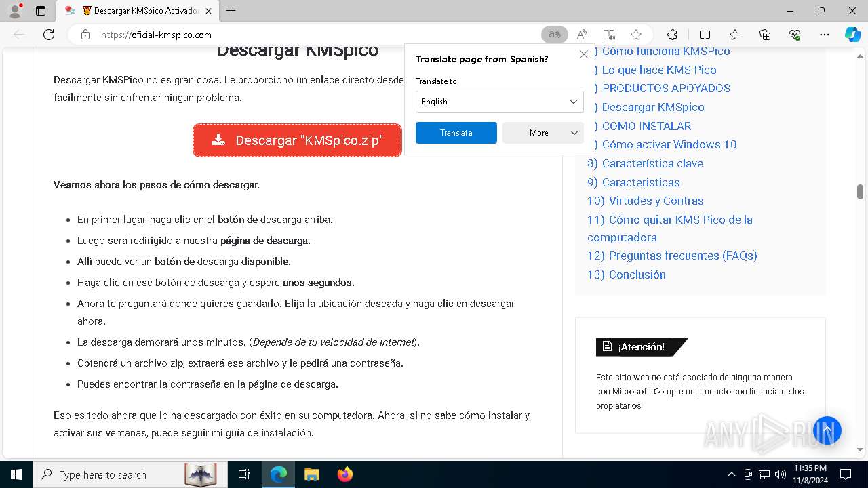This screenshot has width=868, height=488.
Task: Click the "Veamos ahora los pasos" text
Action: [x=157, y=185]
